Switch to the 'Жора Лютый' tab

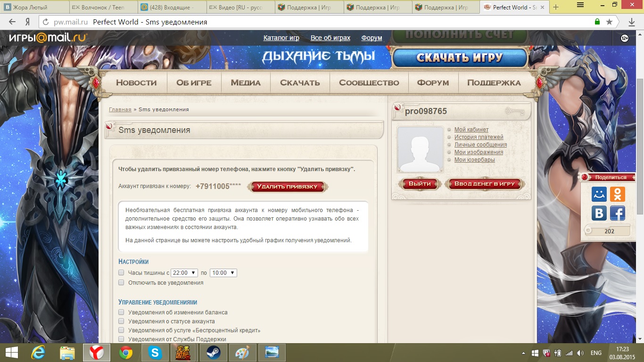[34, 7]
